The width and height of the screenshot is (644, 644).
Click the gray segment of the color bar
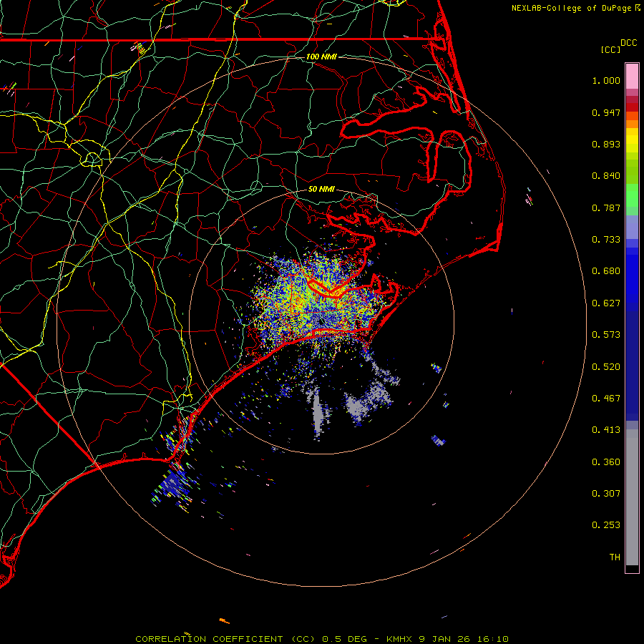(x=632, y=497)
